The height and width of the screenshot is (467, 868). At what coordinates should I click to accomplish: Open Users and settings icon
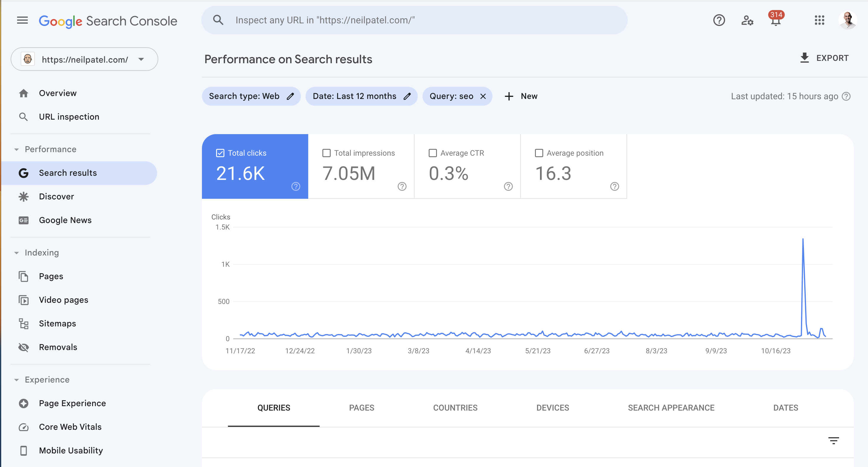747,21
